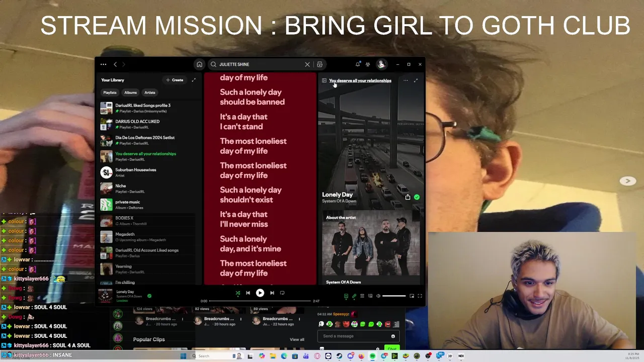Open Now Playing panel more options
This screenshot has height=362, width=644.
(x=406, y=80)
